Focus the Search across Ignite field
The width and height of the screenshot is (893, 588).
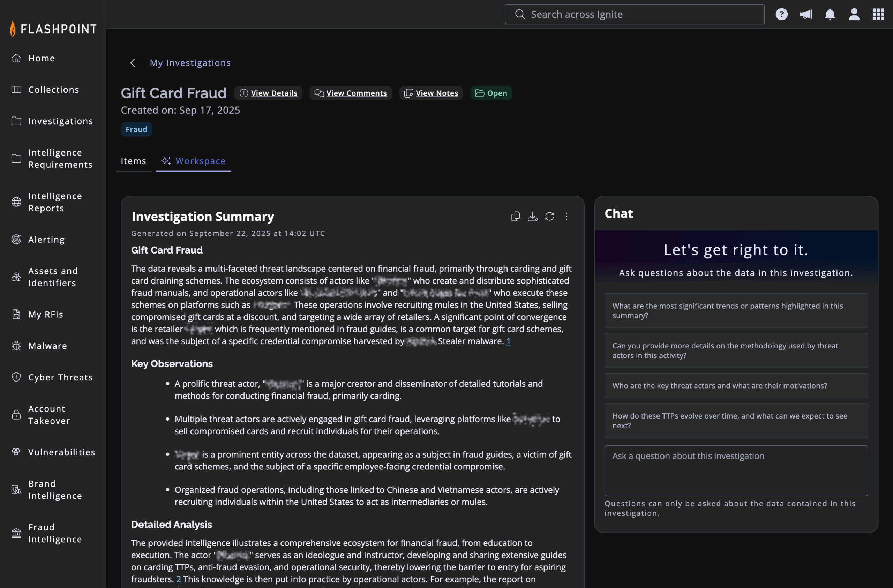pos(635,14)
